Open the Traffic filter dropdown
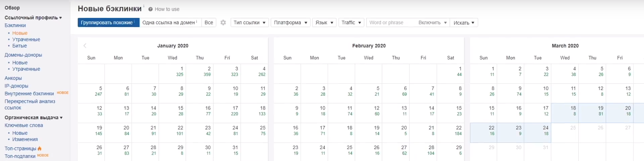This screenshot has height=161, width=644. [351, 23]
